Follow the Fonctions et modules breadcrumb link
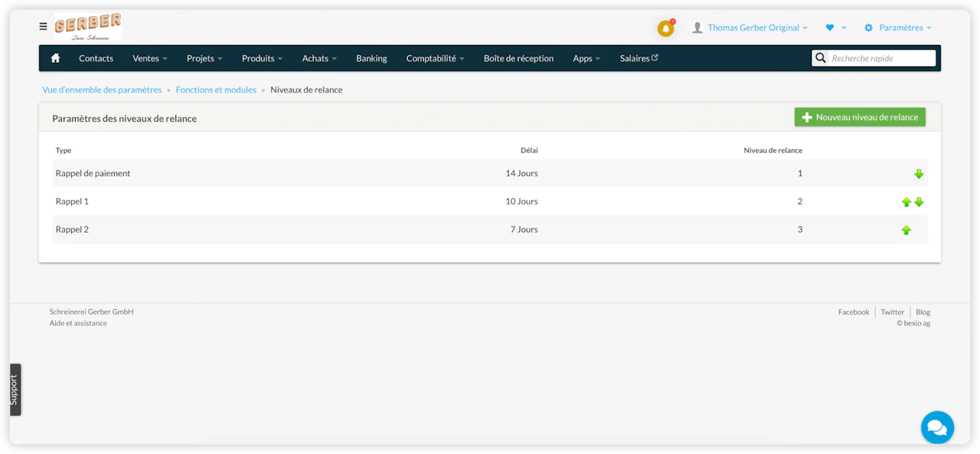The image size is (980, 454). 216,90
